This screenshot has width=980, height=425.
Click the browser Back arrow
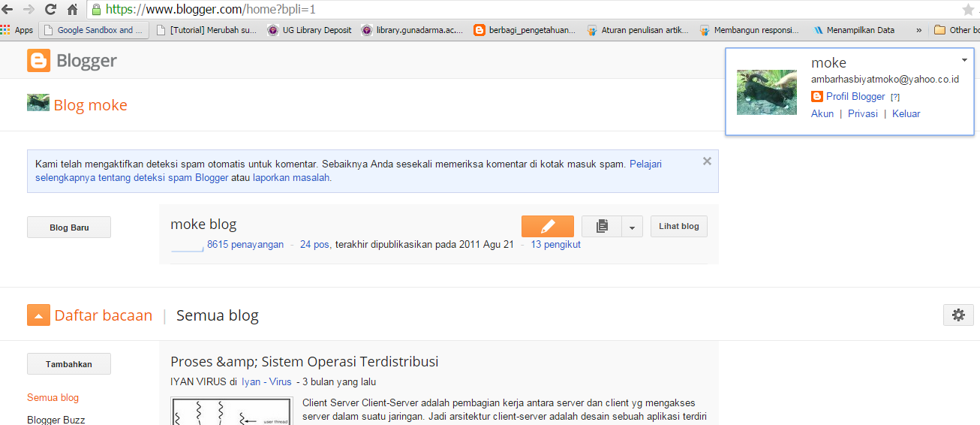point(8,10)
